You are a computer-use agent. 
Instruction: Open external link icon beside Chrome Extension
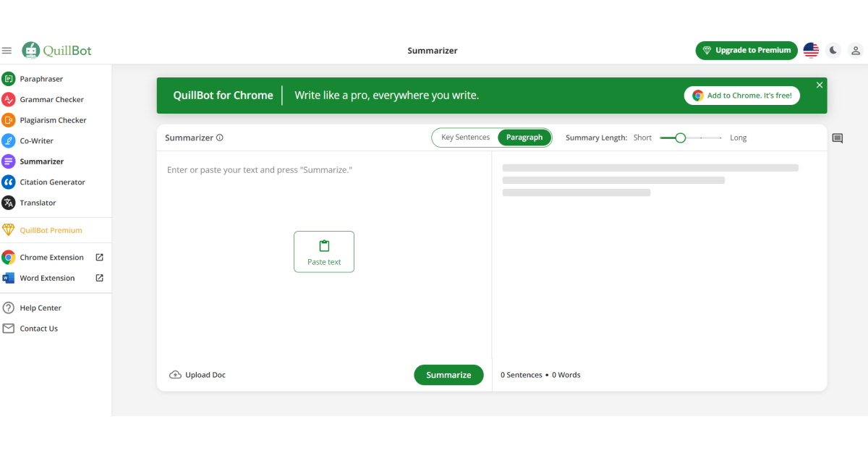click(x=100, y=257)
